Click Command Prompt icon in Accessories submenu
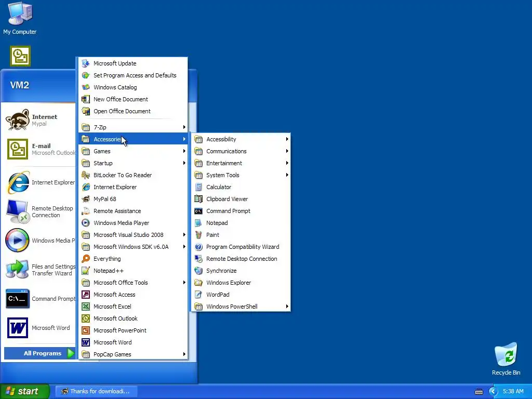The image size is (532, 399). pos(198,211)
